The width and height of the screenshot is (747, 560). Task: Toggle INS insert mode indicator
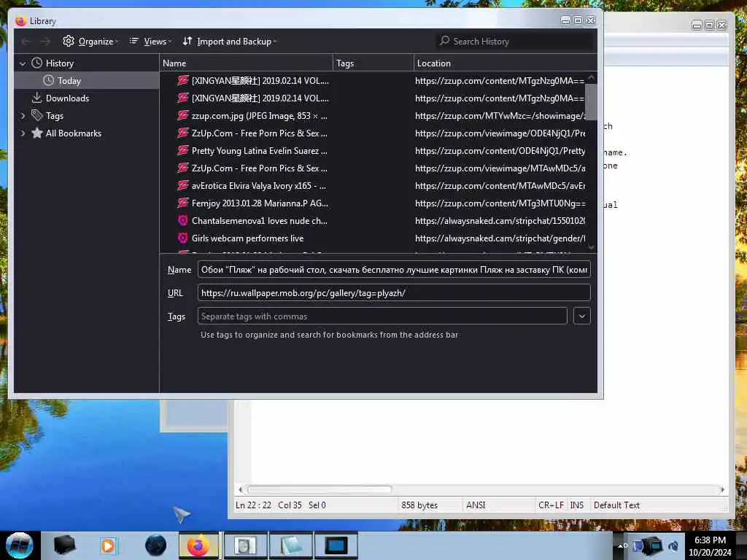[576, 505]
